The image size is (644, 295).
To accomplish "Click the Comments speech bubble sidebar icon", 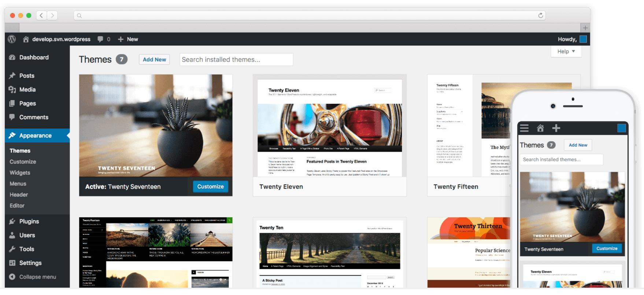I will 12,117.
